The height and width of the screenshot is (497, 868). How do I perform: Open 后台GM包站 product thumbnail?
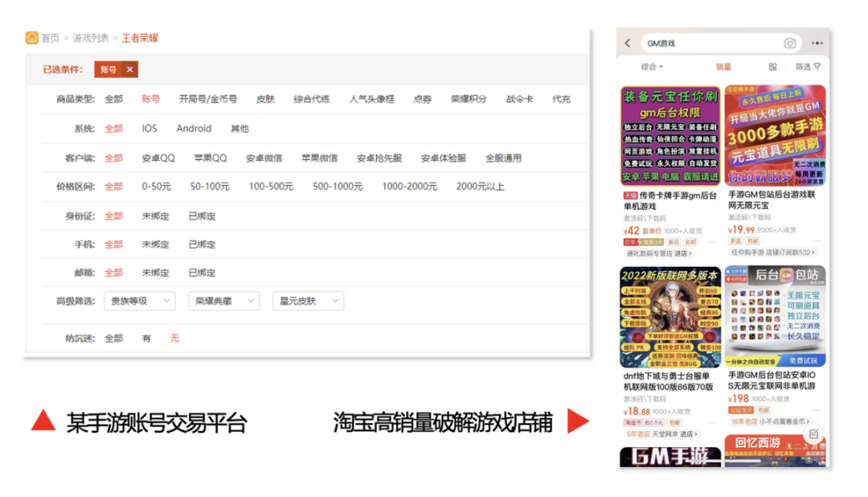point(775,316)
